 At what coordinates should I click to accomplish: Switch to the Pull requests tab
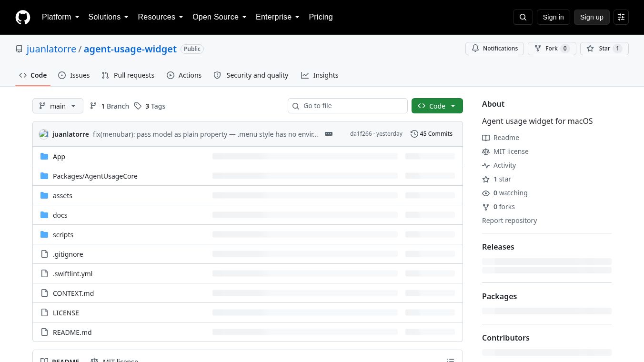(x=128, y=75)
